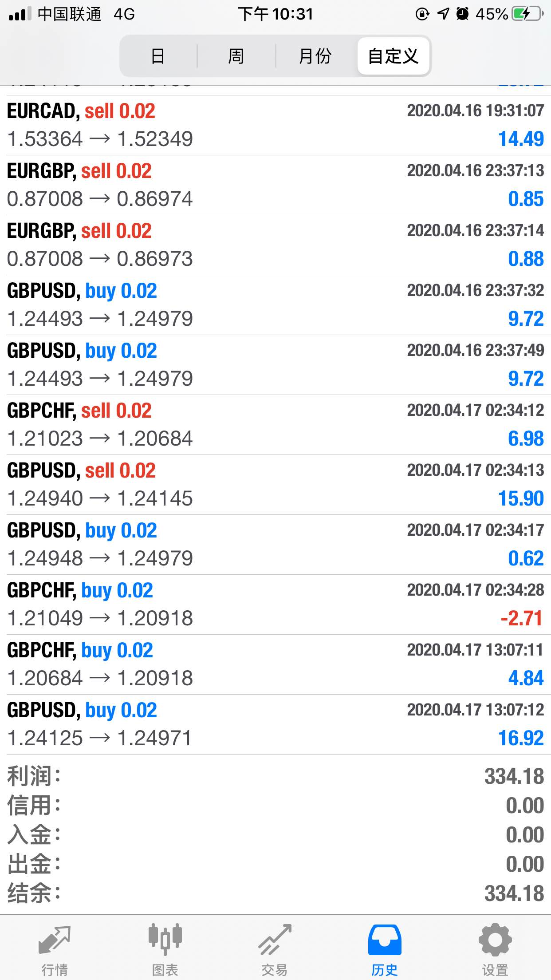Open Settings (设置) gear icon
Screen dimensions: 551x980
tap(495, 940)
